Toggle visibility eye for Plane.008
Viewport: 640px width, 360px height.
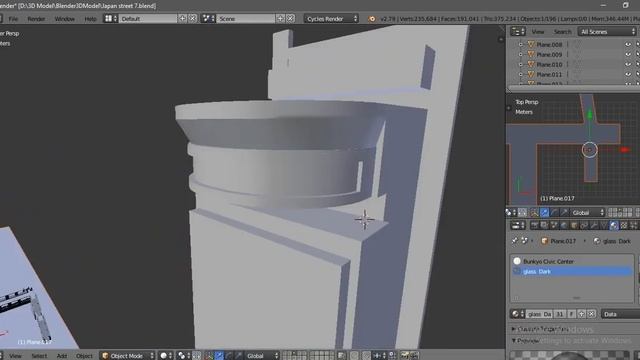tap(628, 44)
